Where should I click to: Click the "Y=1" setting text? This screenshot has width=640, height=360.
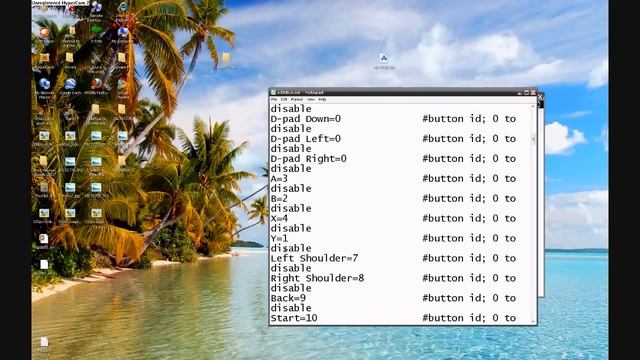[x=279, y=238]
